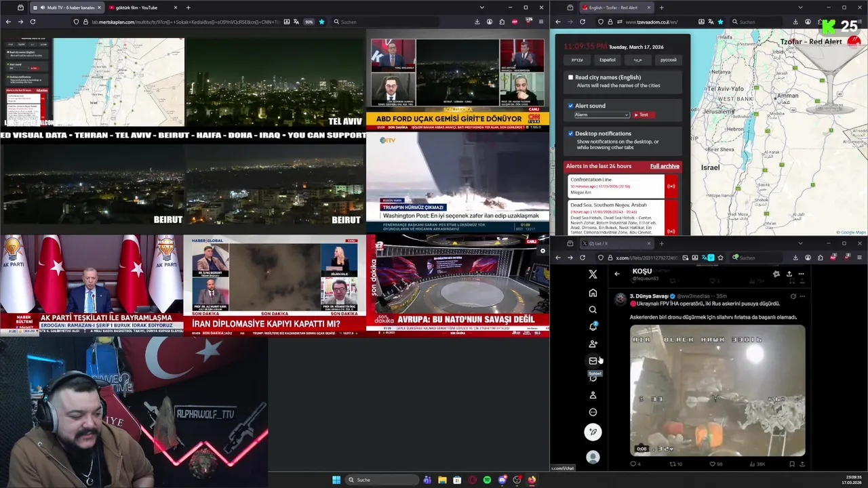Go back from the KOŞU list header

tap(617, 274)
